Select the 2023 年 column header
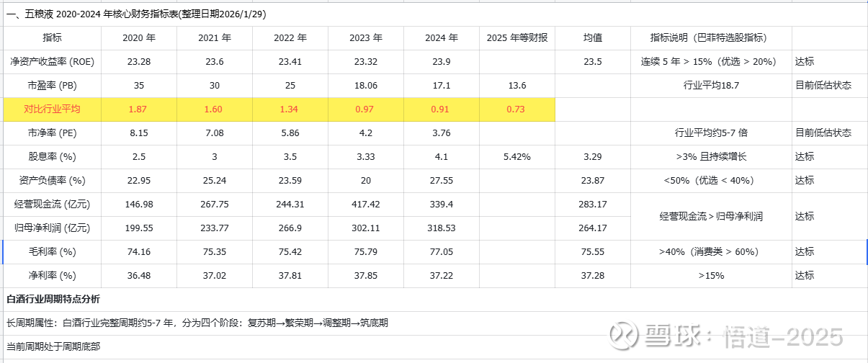Image resolution: width=868 pixels, height=363 pixels. 366,37
